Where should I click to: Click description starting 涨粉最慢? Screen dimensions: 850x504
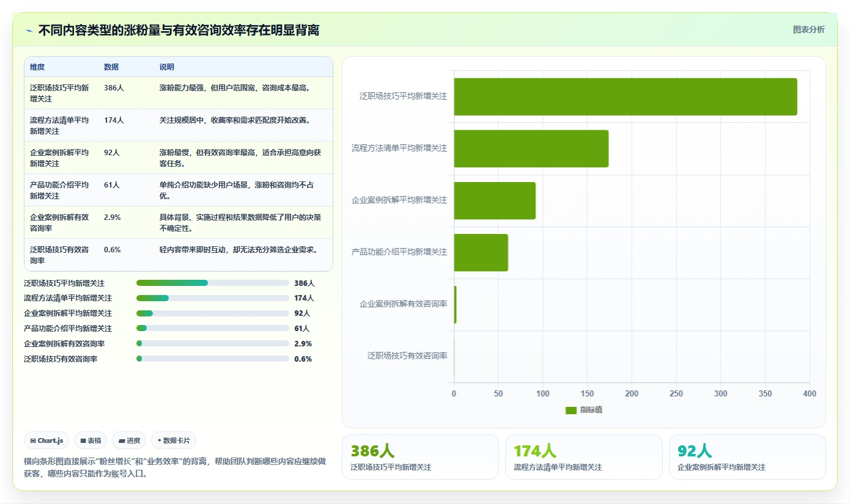240,158
